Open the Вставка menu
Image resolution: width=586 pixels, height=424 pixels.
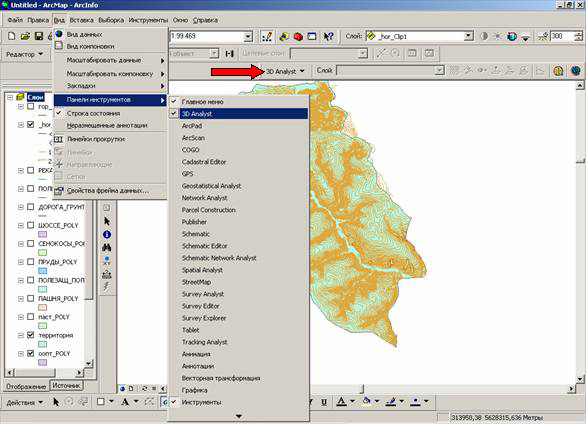[x=81, y=20]
